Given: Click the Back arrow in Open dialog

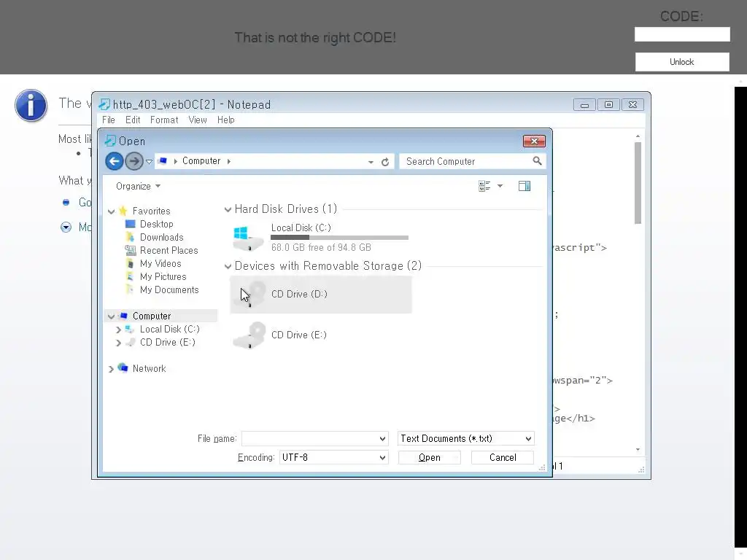Looking at the screenshot, I should pyautogui.click(x=115, y=161).
